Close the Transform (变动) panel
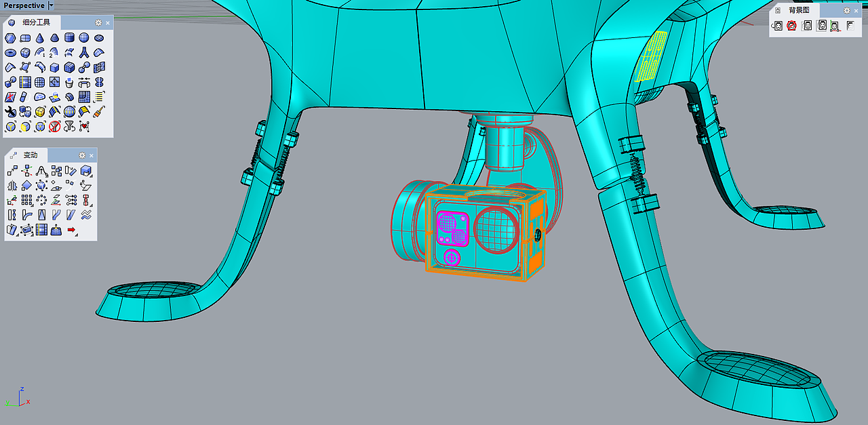Screen dimensions: 868x425 click(92, 155)
